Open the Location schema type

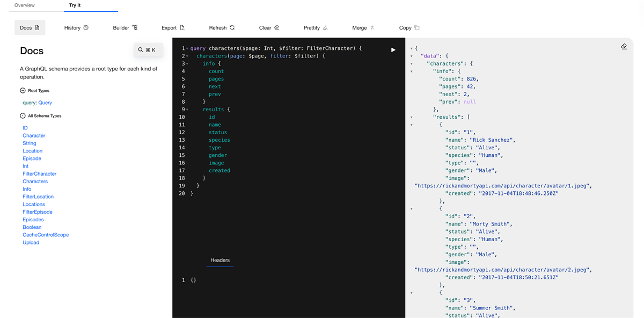click(x=32, y=151)
